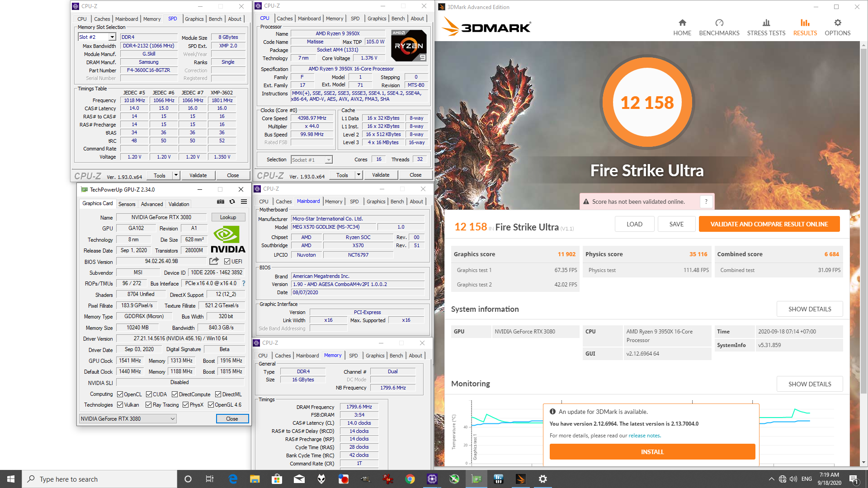
Task: Install the 3DMark update
Action: [652, 452]
